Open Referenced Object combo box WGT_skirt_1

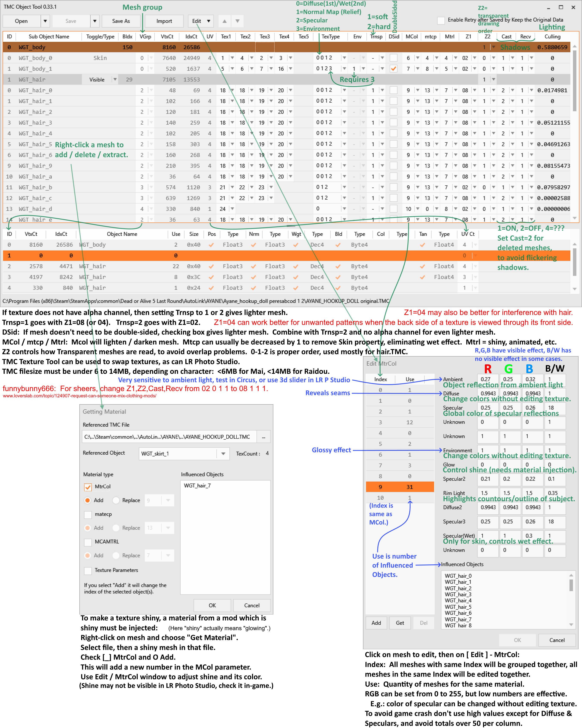click(184, 454)
